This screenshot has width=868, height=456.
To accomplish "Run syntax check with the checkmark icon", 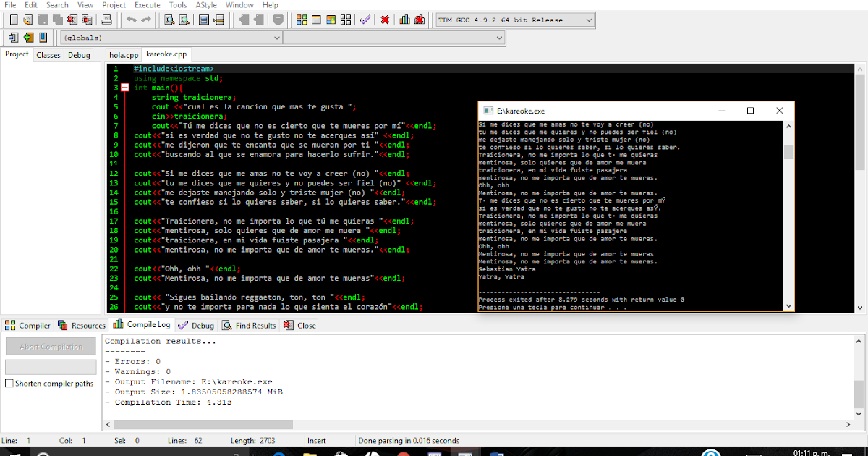I will (x=364, y=20).
